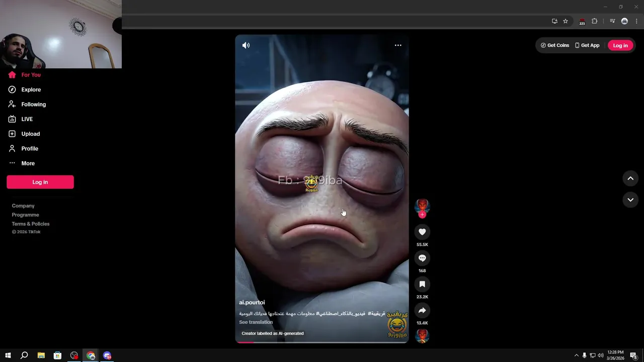Viewport: 644px width, 362px height.
Task: Click the microphone icon in system tray
Action: 584,355
